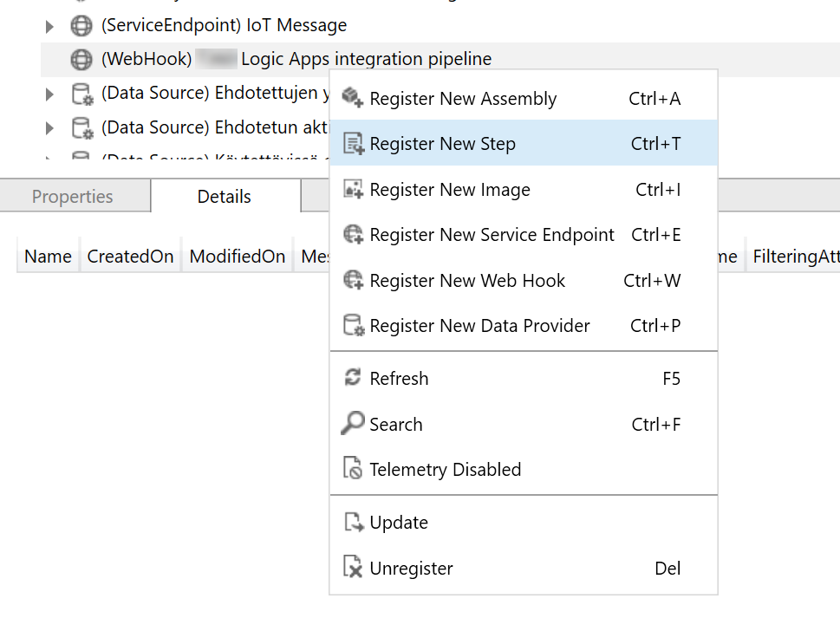Click the Register New Image icon
The width and height of the screenshot is (840, 618).
click(x=353, y=190)
